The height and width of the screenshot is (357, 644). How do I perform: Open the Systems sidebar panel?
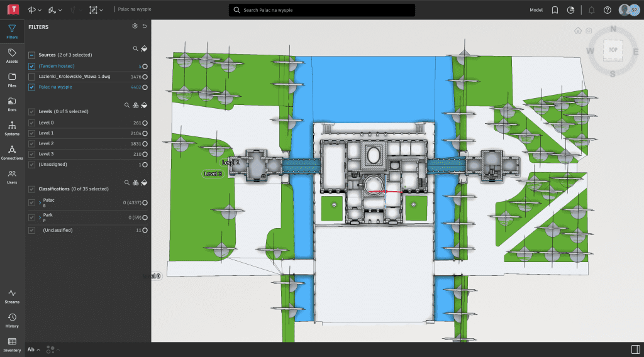click(12, 128)
